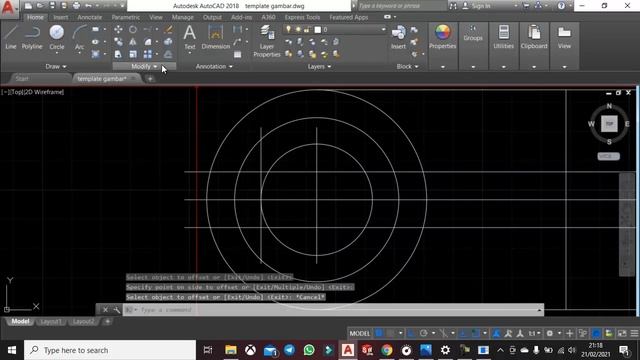The height and width of the screenshot is (360, 640).
Task: Select the Text annotation tool
Action: (x=190, y=37)
